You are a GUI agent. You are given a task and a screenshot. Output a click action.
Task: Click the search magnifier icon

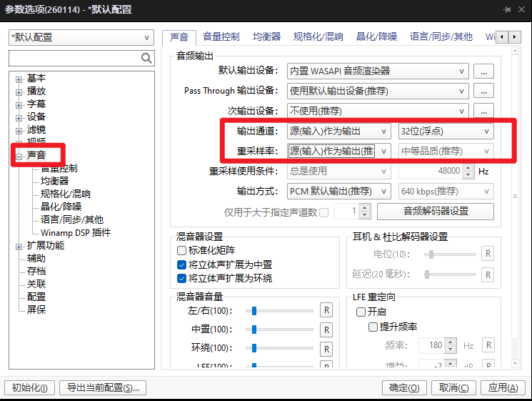146,59
